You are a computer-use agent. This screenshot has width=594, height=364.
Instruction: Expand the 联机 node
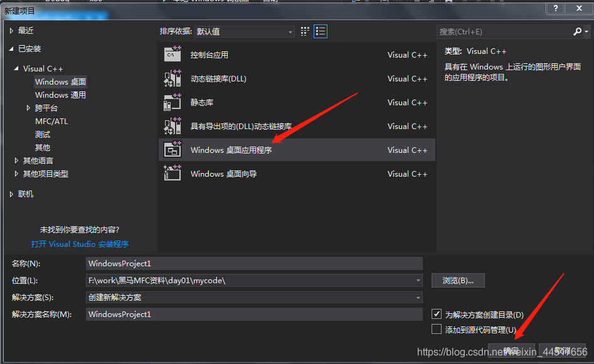[x=11, y=194]
